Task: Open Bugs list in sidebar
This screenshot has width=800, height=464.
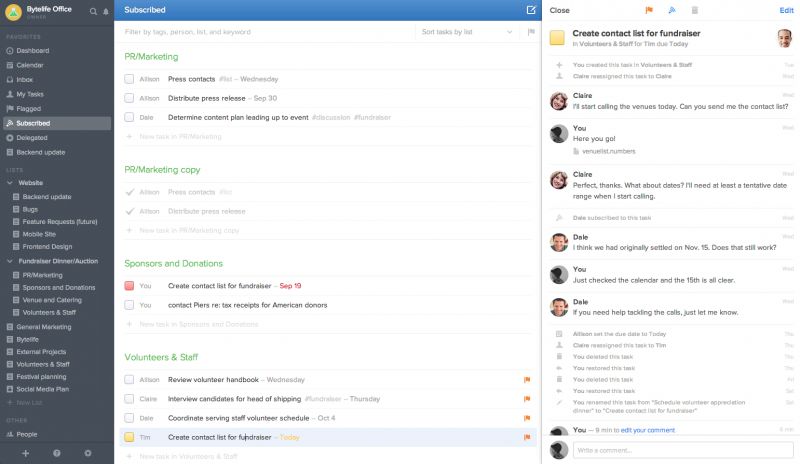Action: pos(30,209)
